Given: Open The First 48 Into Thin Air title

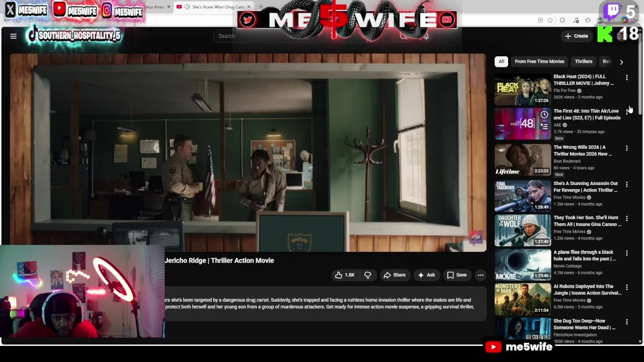Looking at the screenshot, I should click(587, 114).
